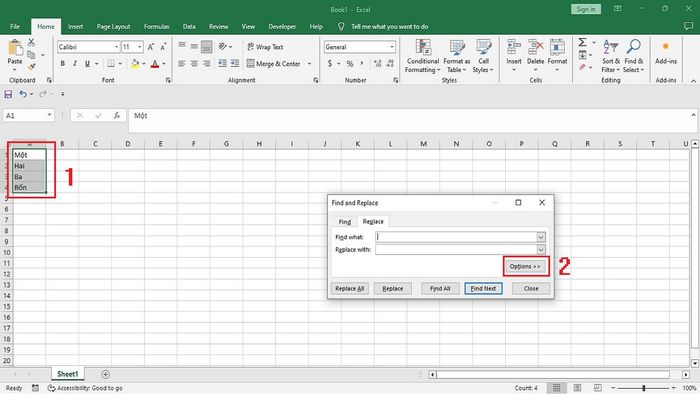Apply the yellow fill color bucket

point(135,64)
